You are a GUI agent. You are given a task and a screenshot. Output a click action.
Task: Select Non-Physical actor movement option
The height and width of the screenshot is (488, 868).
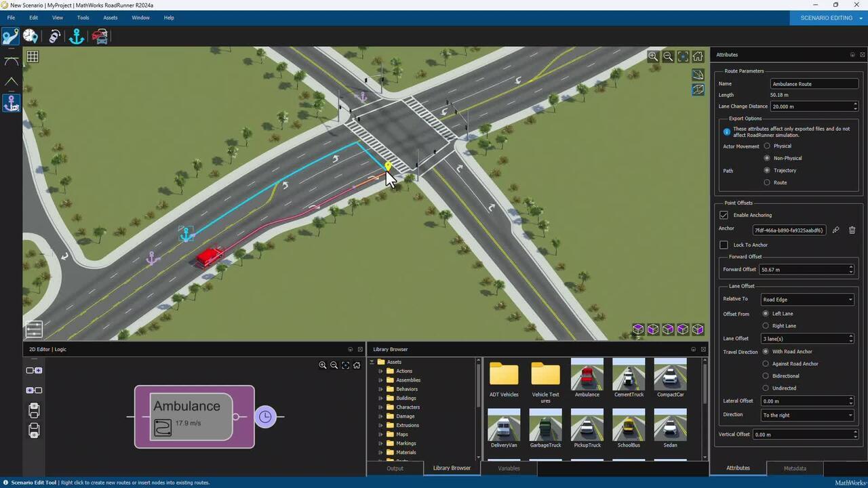767,158
